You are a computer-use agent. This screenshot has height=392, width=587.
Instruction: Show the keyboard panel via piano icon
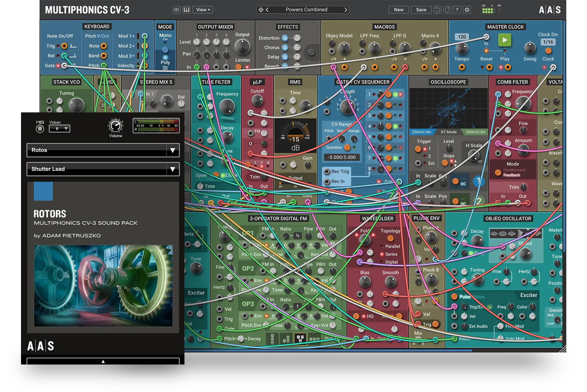click(x=186, y=10)
